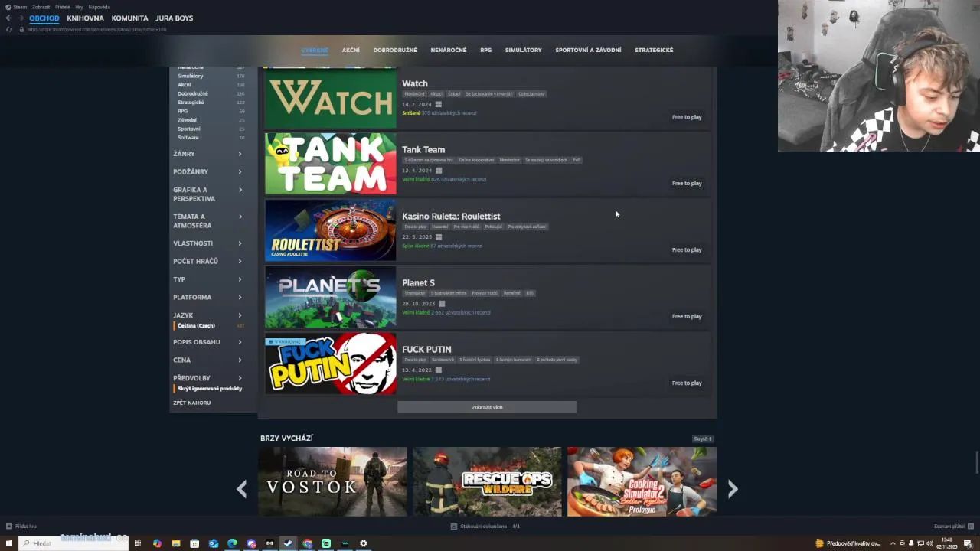Click the download status icon in bottom bar

454,527
